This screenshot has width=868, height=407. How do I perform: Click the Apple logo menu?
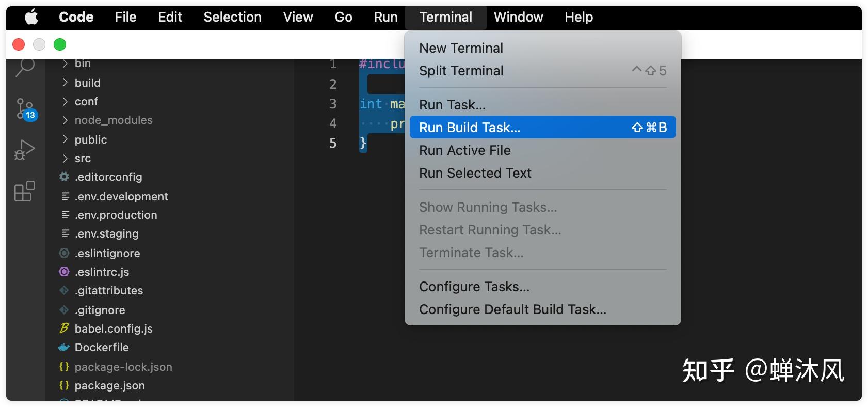click(x=31, y=18)
